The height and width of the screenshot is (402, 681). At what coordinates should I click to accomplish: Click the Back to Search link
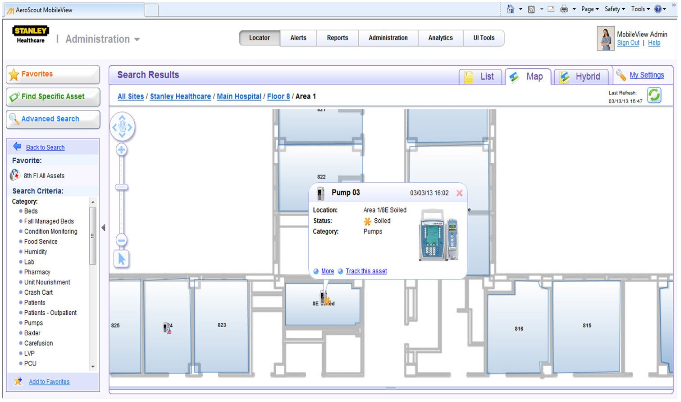click(45, 148)
